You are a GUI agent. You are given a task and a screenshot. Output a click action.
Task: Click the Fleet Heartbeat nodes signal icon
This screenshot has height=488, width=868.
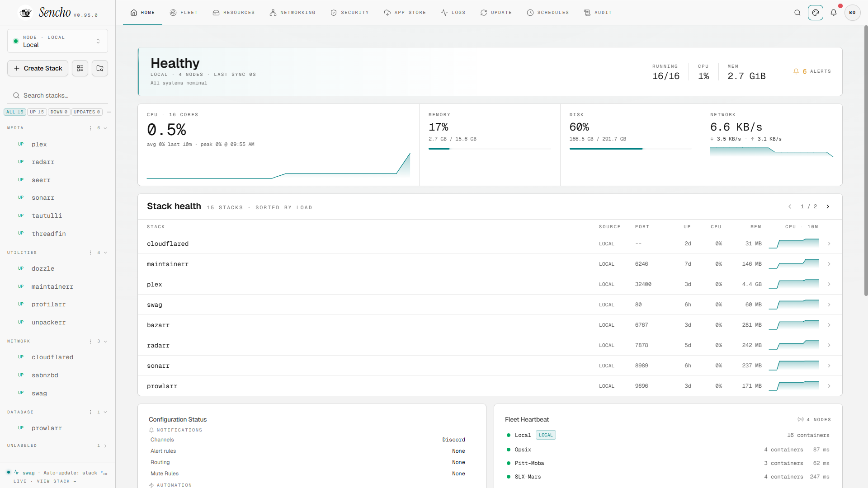coord(801,420)
